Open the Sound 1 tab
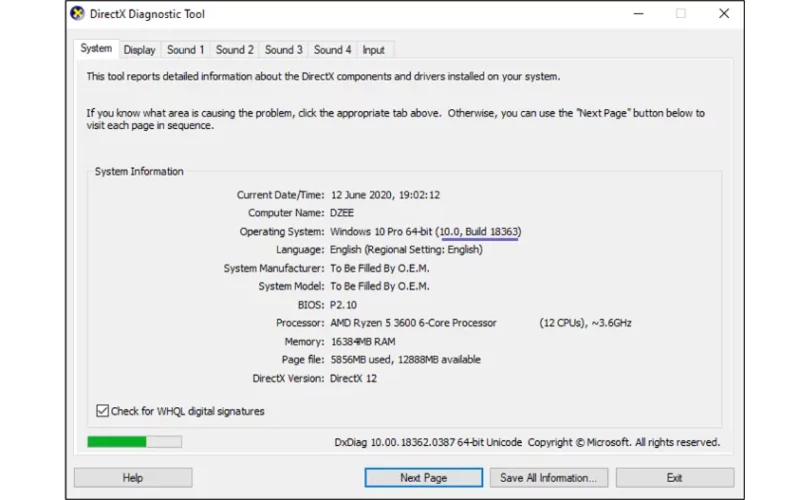Image resolution: width=800 pixels, height=500 pixels. (185, 50)
